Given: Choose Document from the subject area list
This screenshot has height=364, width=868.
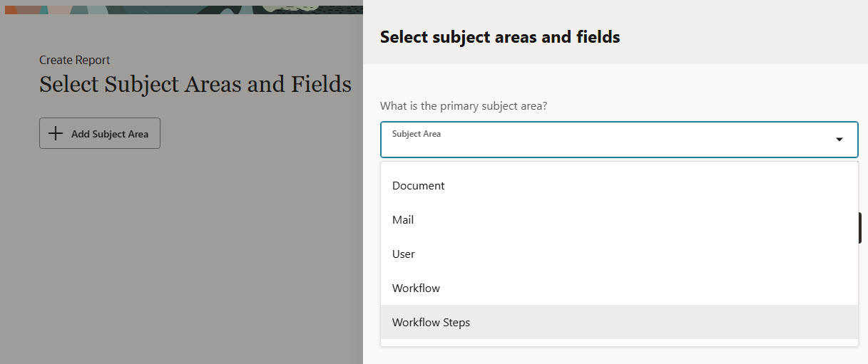Looking at the screenshot, I should click(x=419, y=186).
